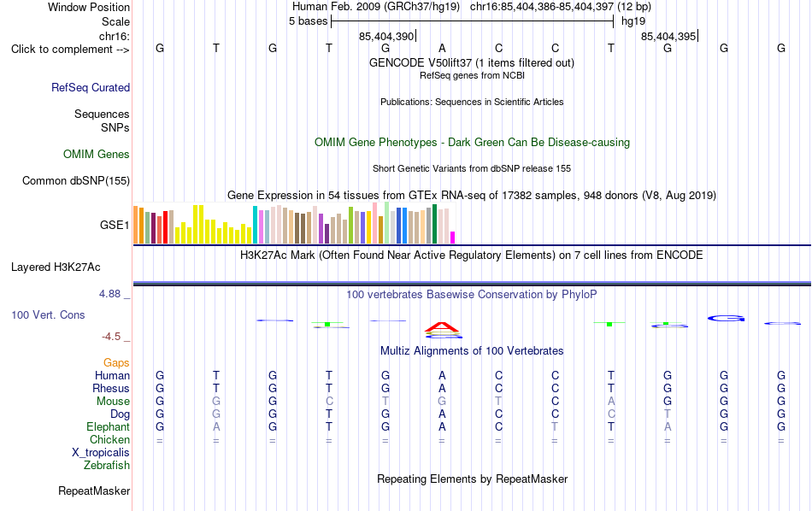Click GENCODE V50lift37 track title
The image size is (812, 511).
(472, 62)
